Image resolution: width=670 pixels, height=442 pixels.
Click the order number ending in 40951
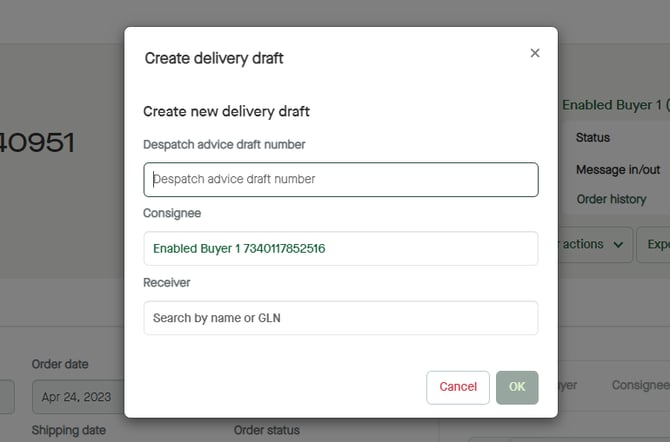[37, 143]
